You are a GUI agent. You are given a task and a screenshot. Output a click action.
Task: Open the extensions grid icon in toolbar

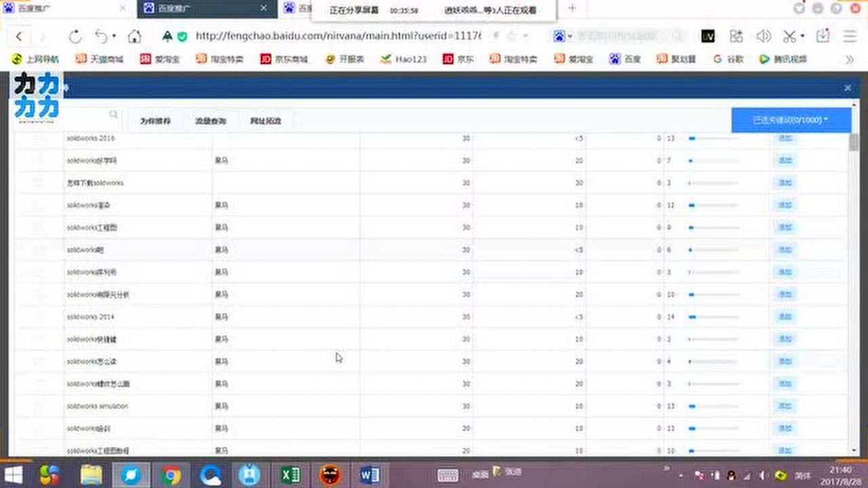(x=736, y=36)
